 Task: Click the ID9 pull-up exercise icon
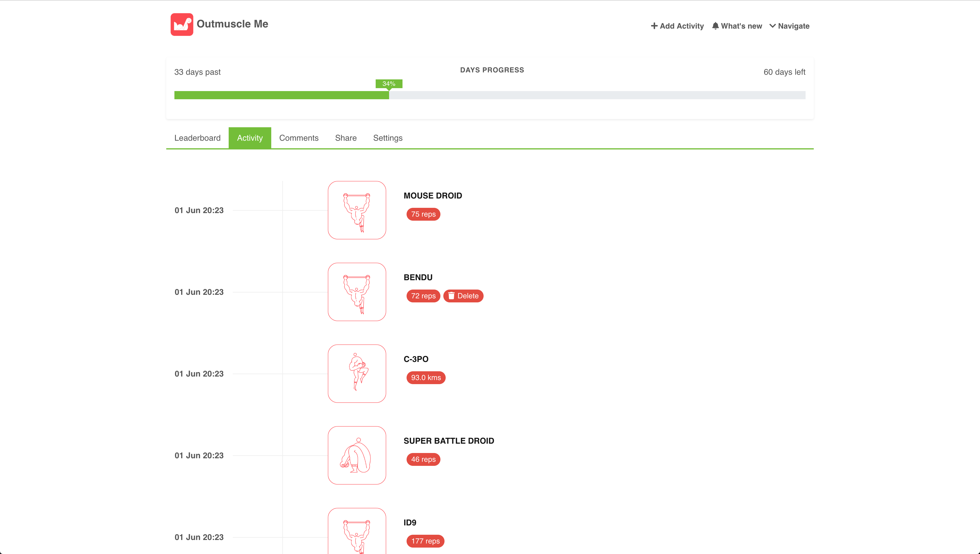point(356,533)
